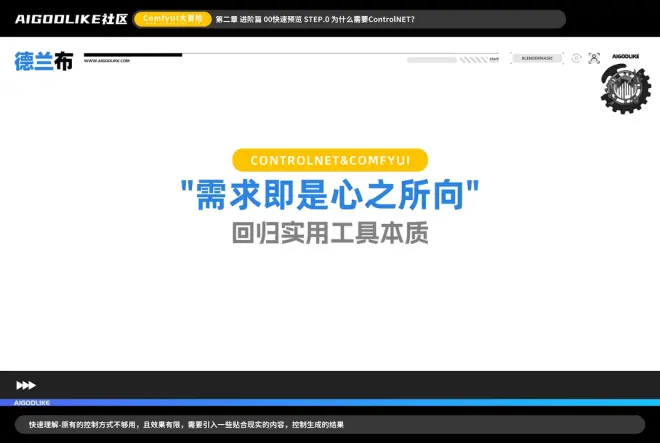This screenshot has width=660, height=443.
Task: Click the triple-arrow fast-forward icon
Action: point(26,385)
